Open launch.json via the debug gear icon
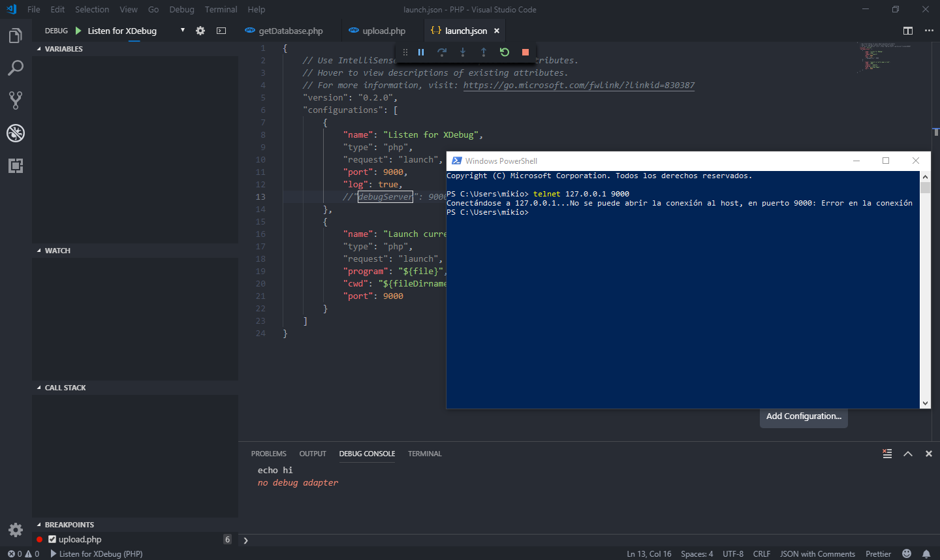 click(x=200, y=30)
